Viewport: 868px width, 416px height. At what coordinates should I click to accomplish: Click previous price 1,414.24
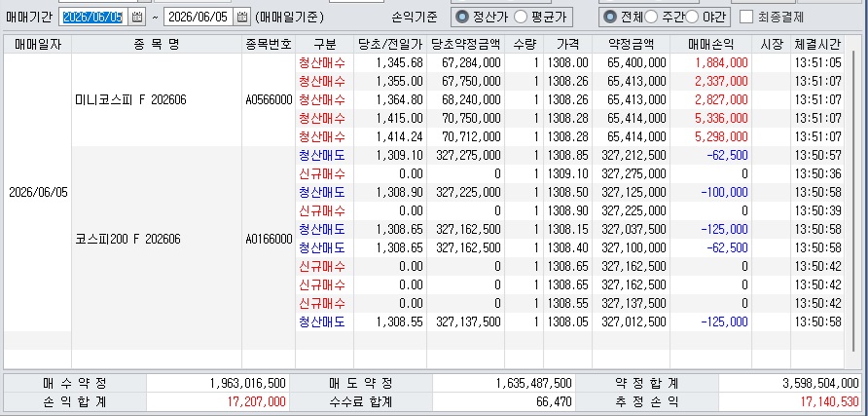point(399,136)
